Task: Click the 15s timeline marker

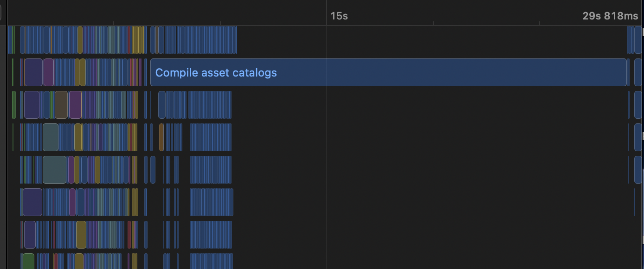Action: (x=339, y=16)
